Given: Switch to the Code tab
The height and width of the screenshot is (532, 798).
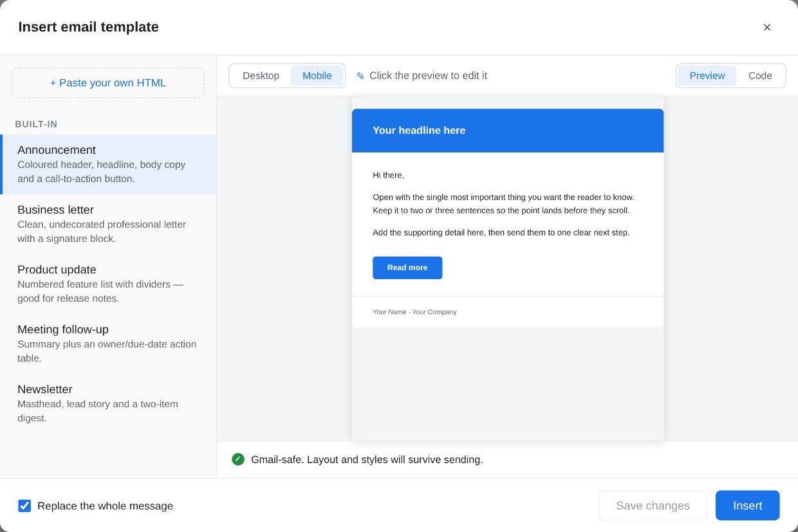Looking at the screenshot, I should [760, 76].
